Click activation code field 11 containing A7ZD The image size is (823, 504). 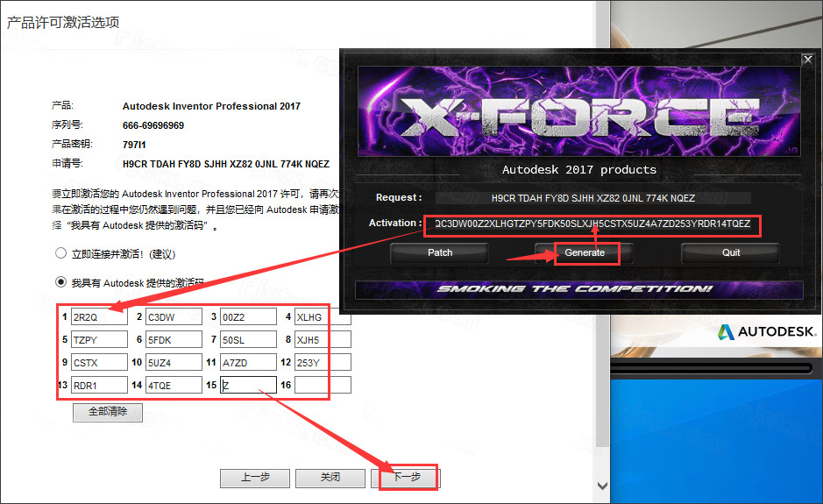248,362
